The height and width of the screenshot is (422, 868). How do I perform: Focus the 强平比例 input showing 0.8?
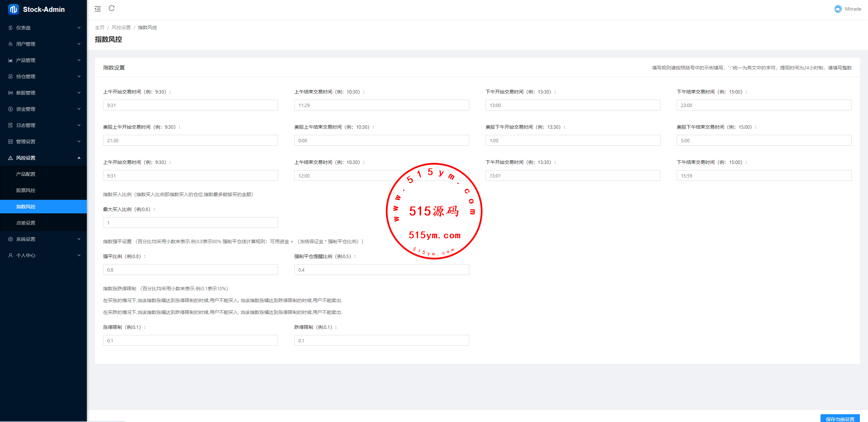190,270
